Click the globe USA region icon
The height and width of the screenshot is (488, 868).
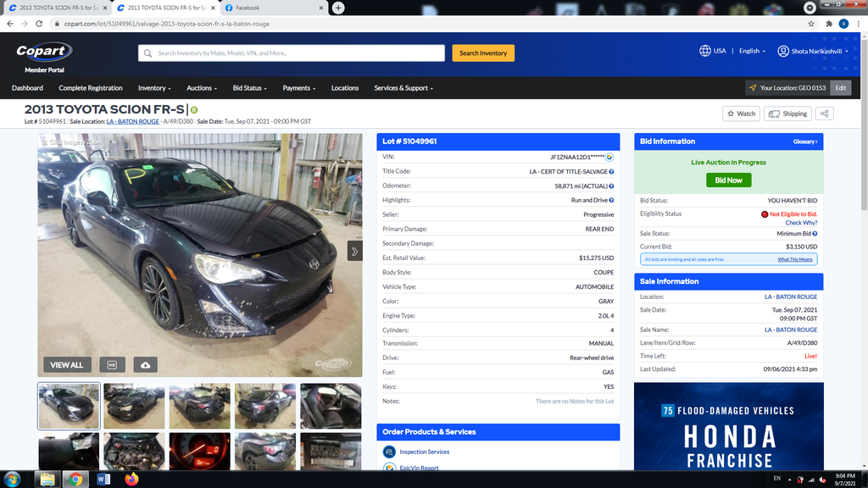[704, 51]
